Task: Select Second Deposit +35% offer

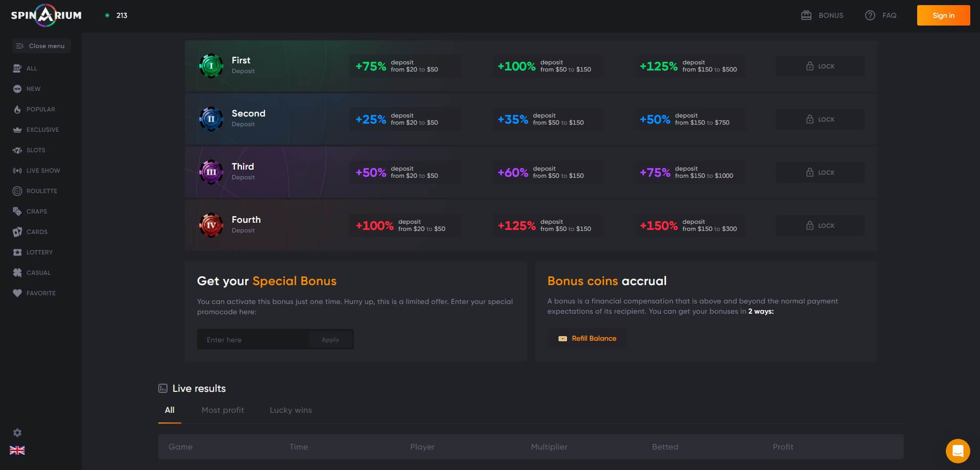Action: [547, 120]
